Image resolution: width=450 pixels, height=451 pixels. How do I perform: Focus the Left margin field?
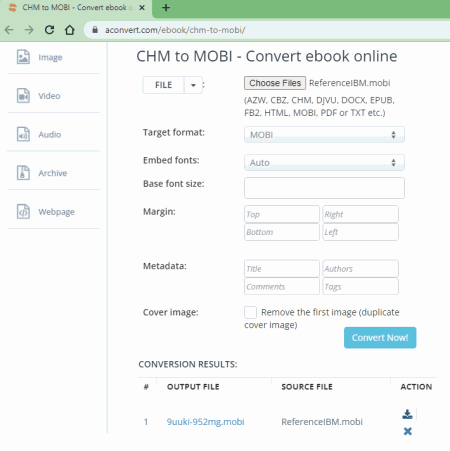pos(360,232)
